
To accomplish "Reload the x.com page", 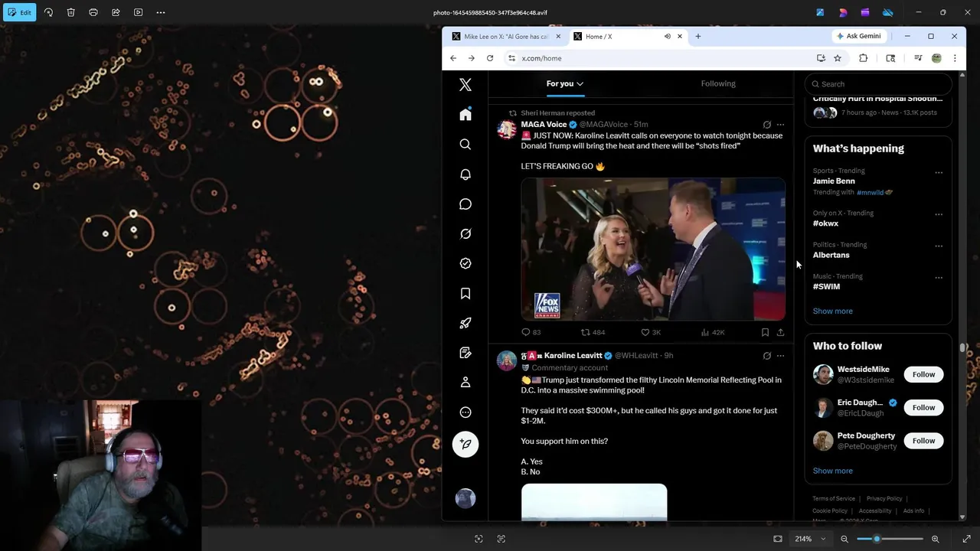I will 490,58.
